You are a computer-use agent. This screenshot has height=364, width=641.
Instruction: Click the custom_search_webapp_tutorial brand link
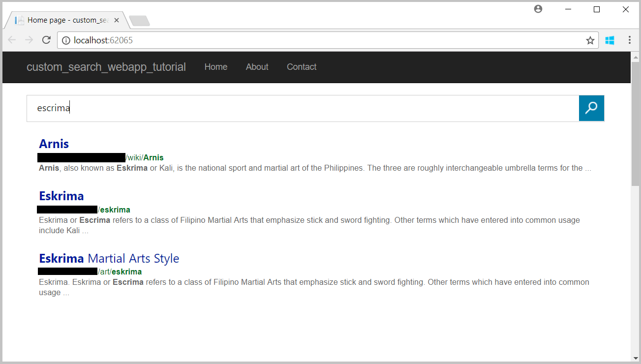tap(106, 67)
